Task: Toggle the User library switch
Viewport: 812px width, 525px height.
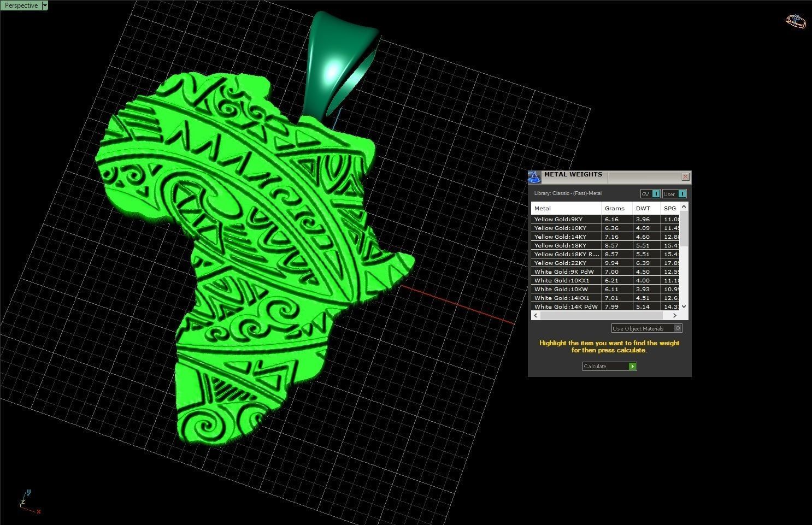Action: [x=674, y=194]
